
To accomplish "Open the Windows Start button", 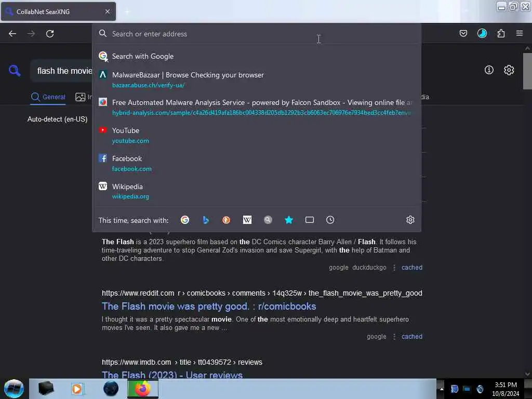I will click(x=14, y=389).
